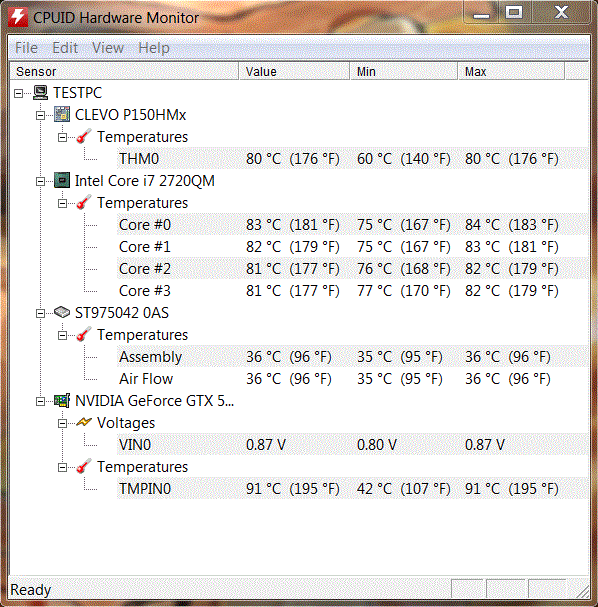Collapse Temperatures under NVIDIA GeForce
598x607 pixels.
point(62,468)
